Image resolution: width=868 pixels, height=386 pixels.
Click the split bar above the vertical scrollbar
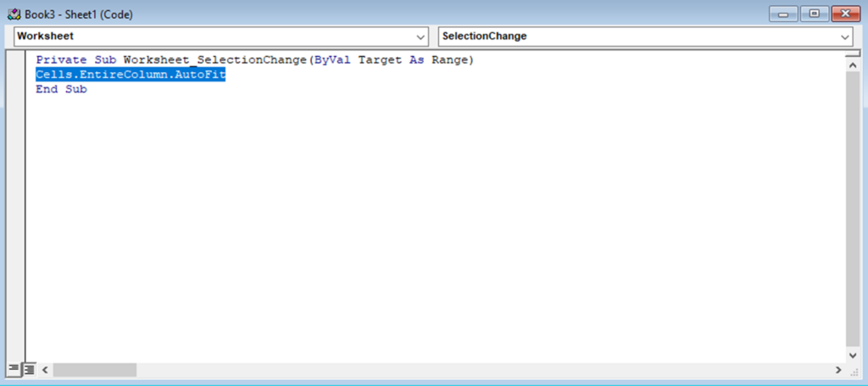pyautogui.click(x=853, y=53)
